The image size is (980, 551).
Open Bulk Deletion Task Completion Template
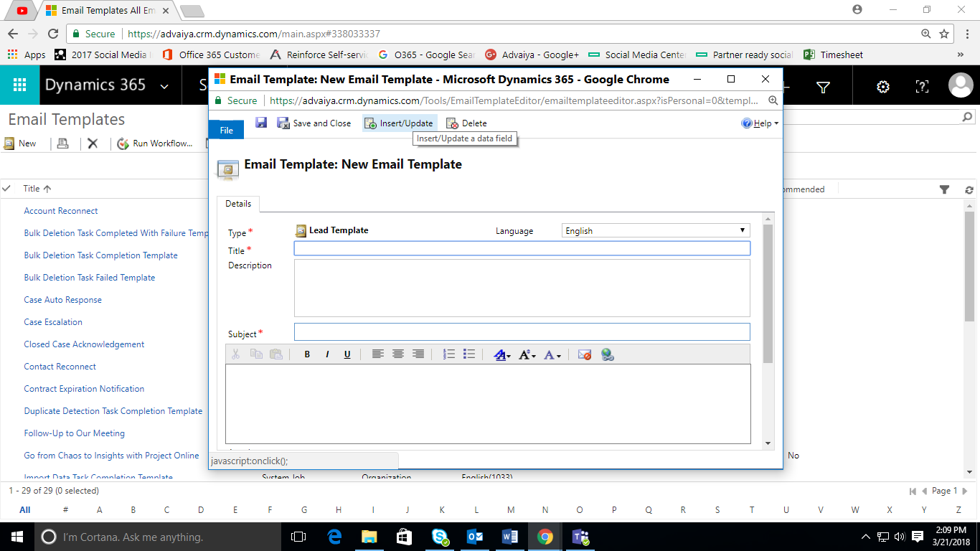click(100, 255)
